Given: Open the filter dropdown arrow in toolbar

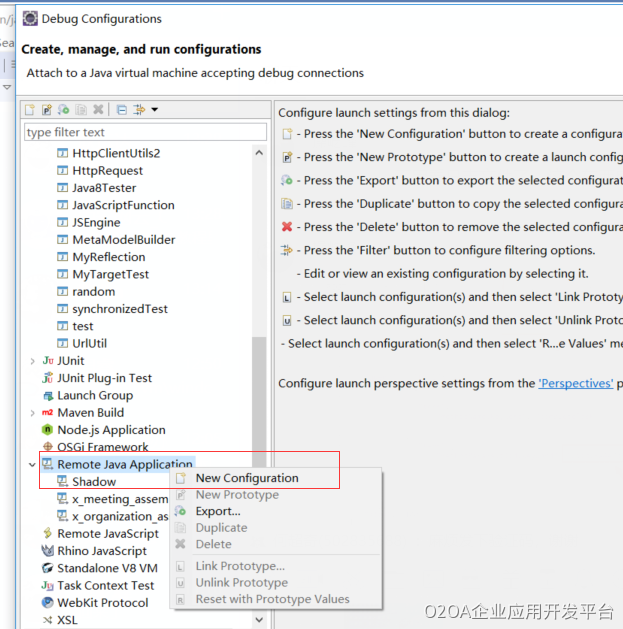Looking at the screenshot, I should [154, 110].
